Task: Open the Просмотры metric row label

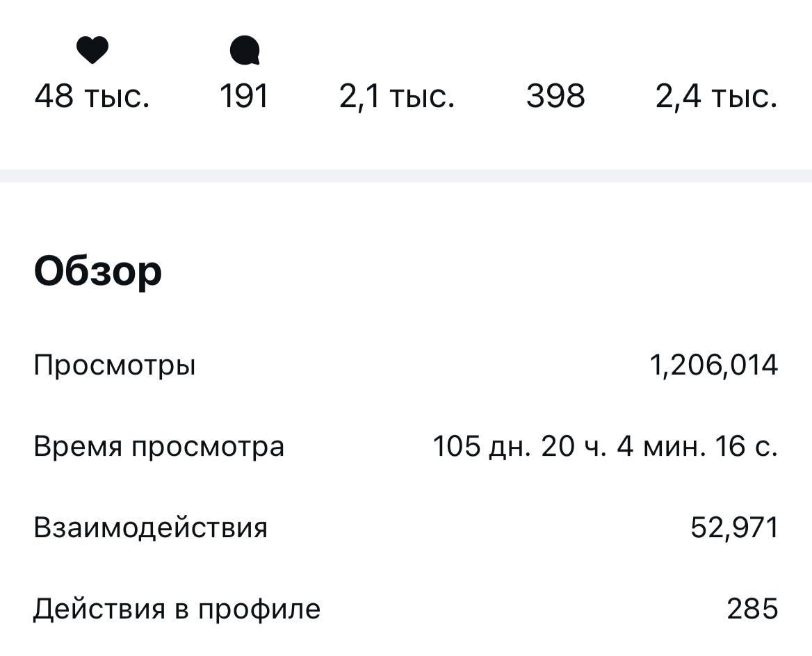Action: point(115,365)
